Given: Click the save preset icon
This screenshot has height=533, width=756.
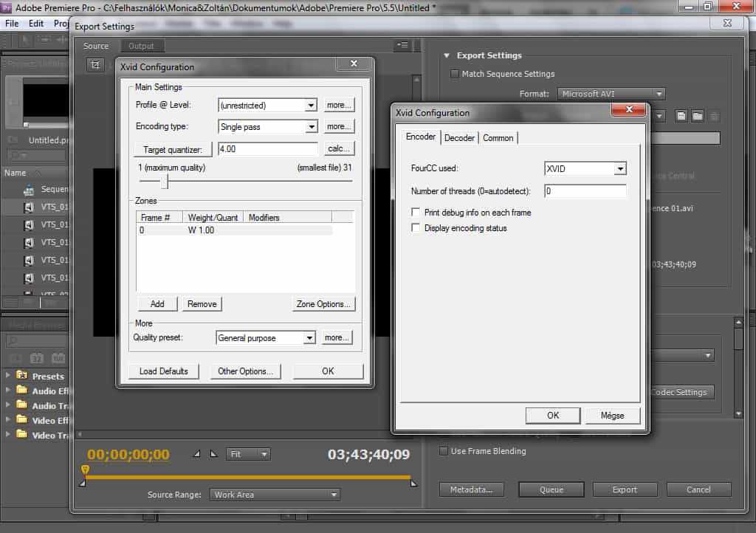Looking at the screenshot, I should pos(680,116).
